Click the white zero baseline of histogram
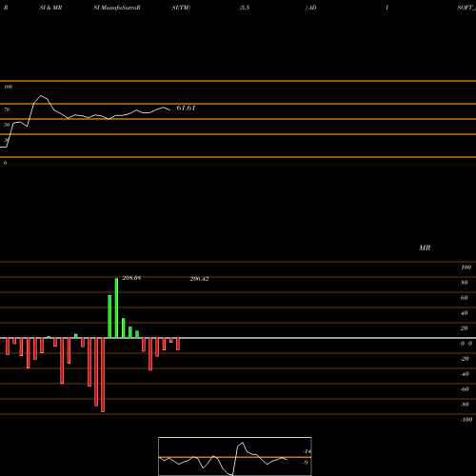Image resolution: width=476 pixels, height=476 pixels. pyautogui.click(x=238, y=338)
